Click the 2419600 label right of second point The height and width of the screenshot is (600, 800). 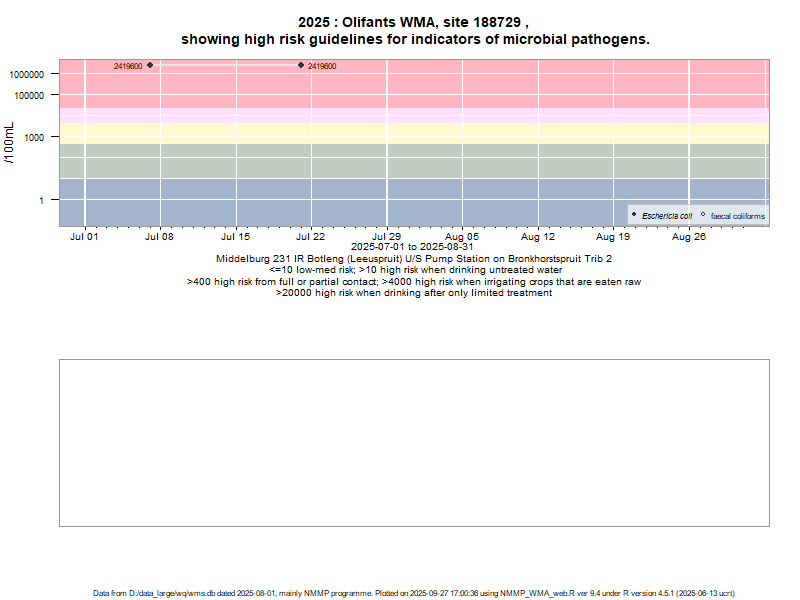coord(322,66)
